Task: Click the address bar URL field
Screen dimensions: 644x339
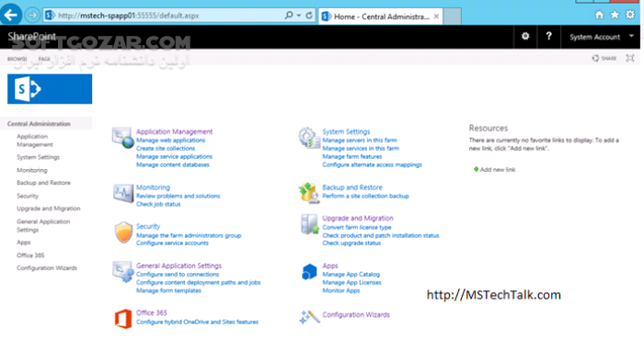Action: click(x=165, y=16)
